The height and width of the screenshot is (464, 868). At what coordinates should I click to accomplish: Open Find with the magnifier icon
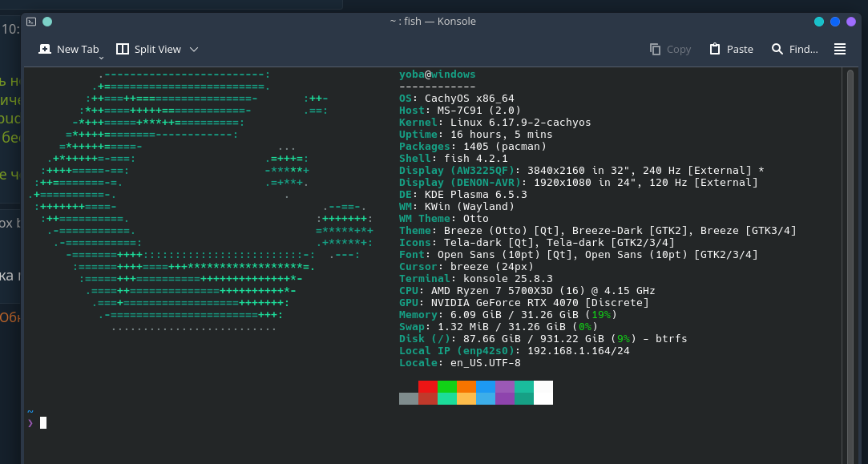777,49
